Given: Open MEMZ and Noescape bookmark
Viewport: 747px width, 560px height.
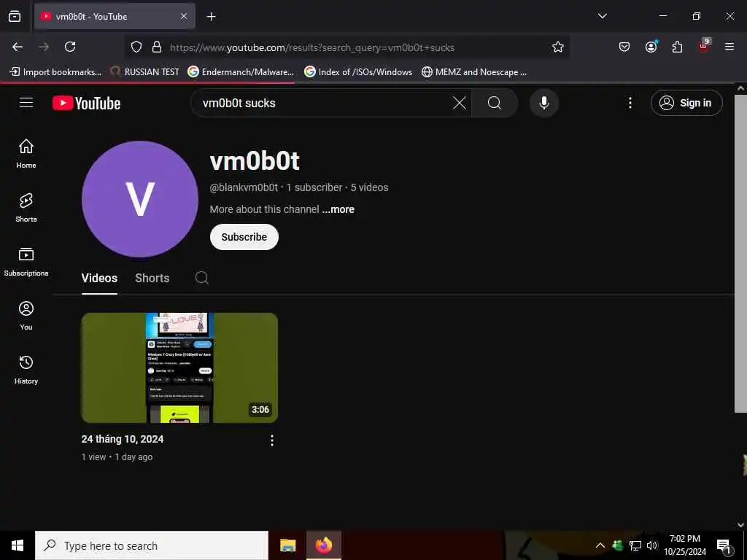Looking at the screenshot, I should [474, 72].
